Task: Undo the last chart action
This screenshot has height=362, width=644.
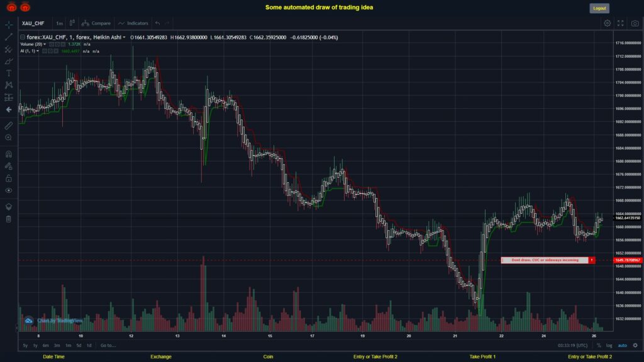Action: coord(157,23)
